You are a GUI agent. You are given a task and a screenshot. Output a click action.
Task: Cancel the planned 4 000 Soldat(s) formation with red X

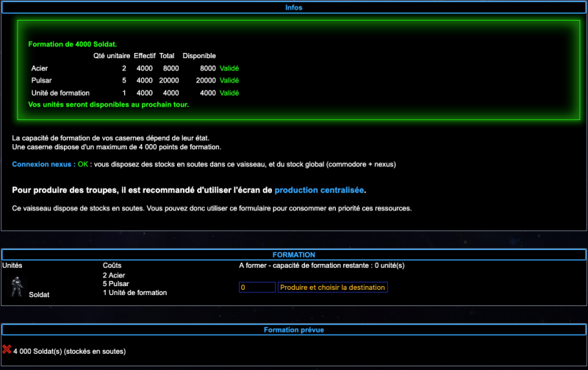point(7,349)
